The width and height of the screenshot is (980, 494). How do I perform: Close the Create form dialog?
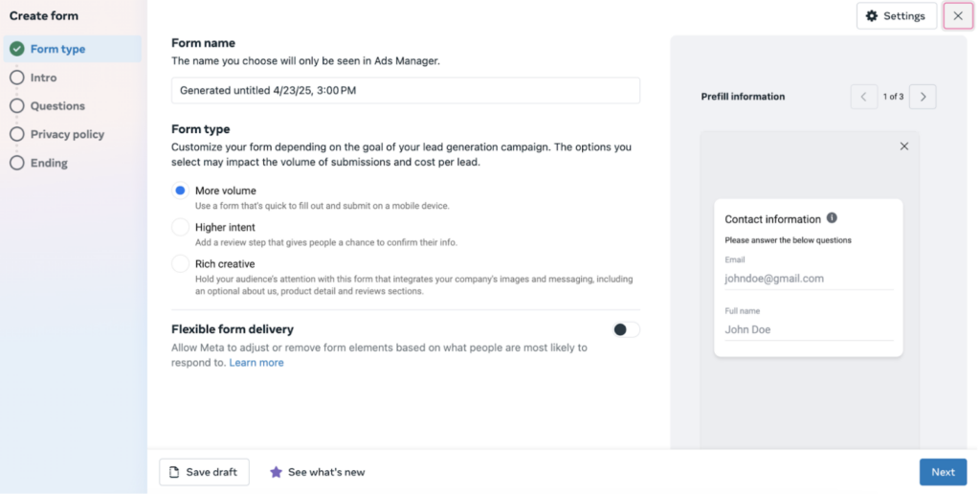point(958,16)
